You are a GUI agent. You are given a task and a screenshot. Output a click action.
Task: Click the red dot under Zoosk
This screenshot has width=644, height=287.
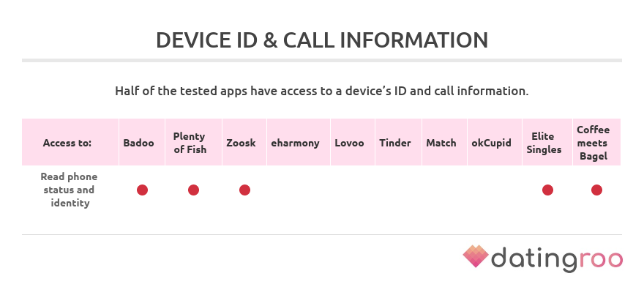click(x=244, y=190)
